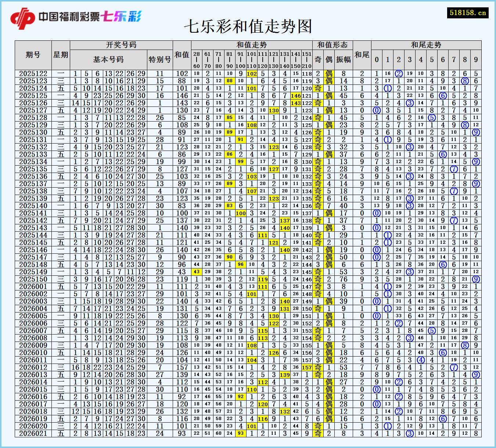This screenshot has height=448, width=496.
Task: Click the 特别号 column header
Action: point(159,59)
